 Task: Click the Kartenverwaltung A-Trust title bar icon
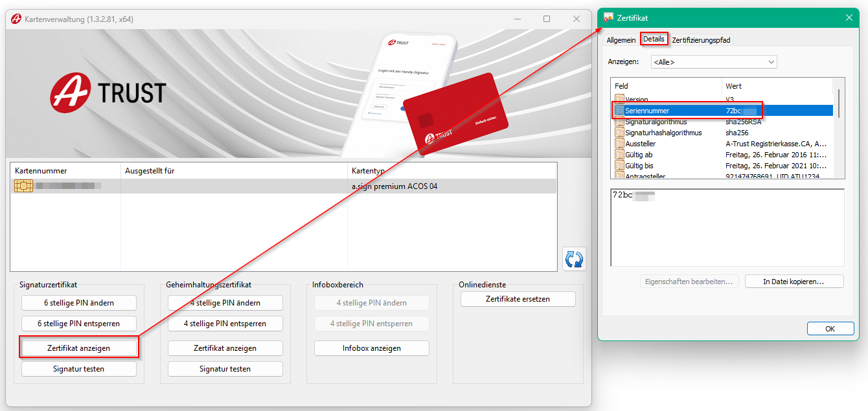(x=16, y=19)
